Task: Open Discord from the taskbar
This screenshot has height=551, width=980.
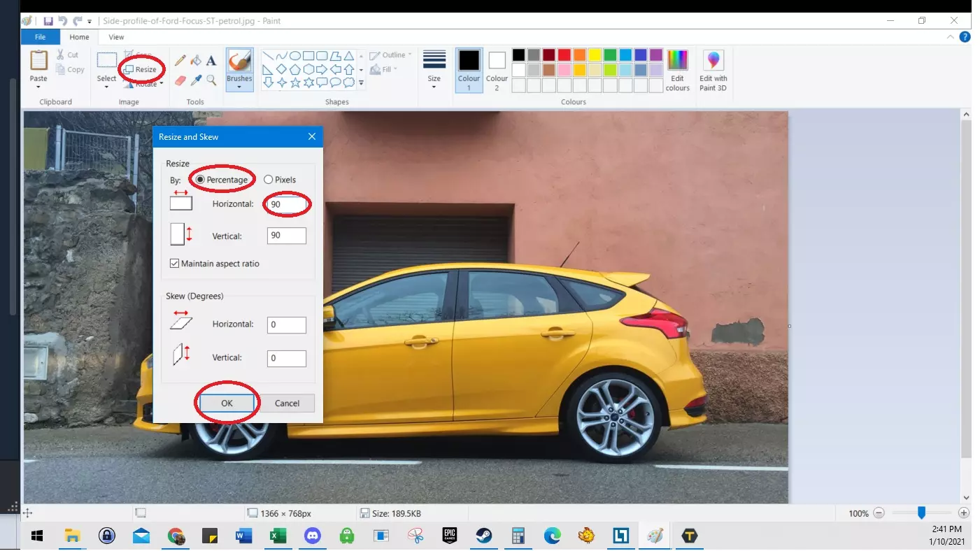Action: tap(313, 536)
